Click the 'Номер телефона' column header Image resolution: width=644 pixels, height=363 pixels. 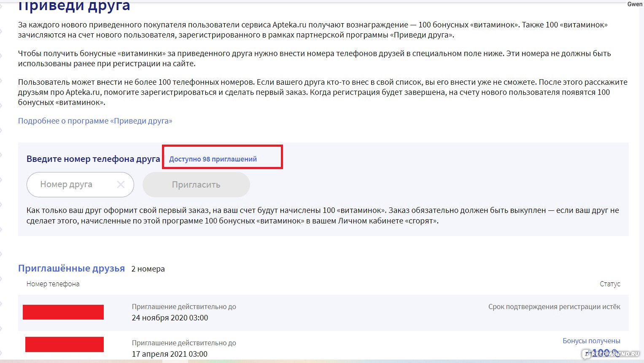click(x=53, y=284)
